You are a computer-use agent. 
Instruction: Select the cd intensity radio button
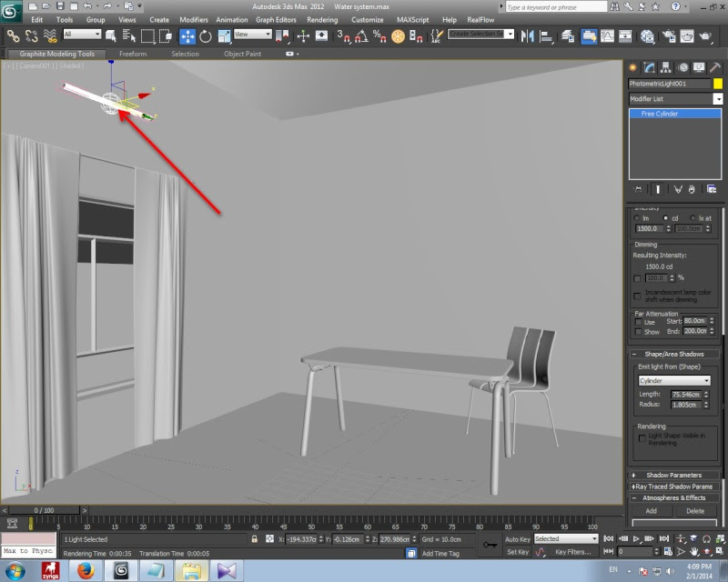point(665,217)
